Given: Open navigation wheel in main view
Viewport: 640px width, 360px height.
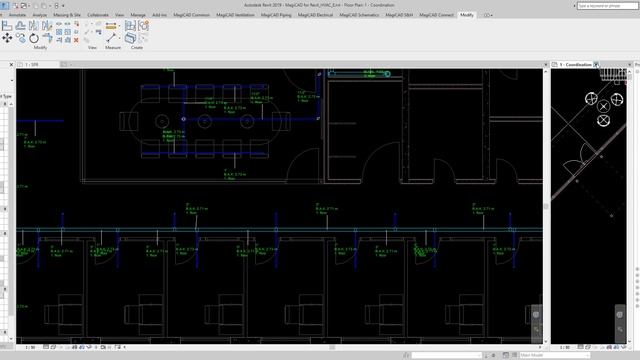Looking at the screenshot, I should (536, 314).
